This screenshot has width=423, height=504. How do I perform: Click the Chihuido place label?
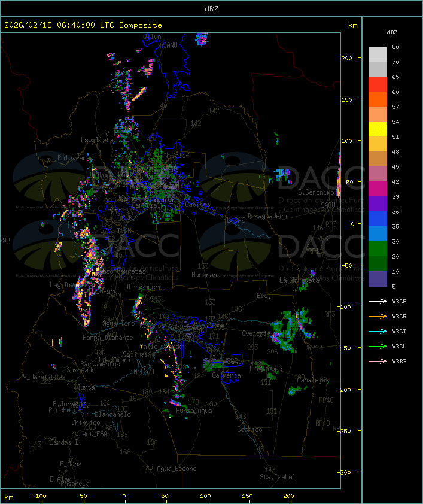[x=86, y=423]
